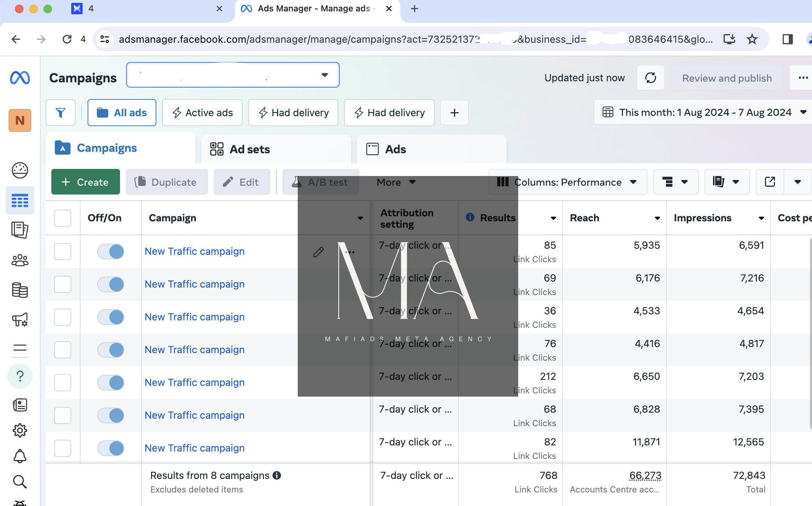Reload the page with the browser reload icon

(x=67, y=39)
